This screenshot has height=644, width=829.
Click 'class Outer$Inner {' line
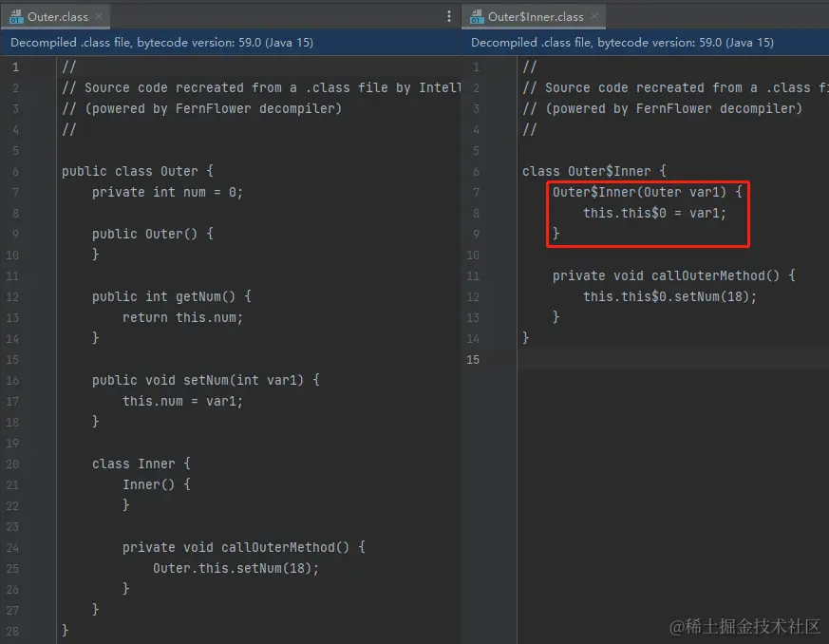point(594,171)
